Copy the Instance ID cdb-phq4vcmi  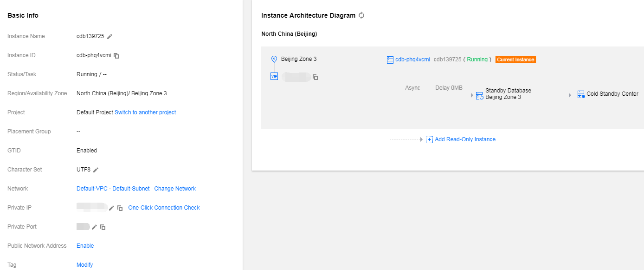coord(116,56)
